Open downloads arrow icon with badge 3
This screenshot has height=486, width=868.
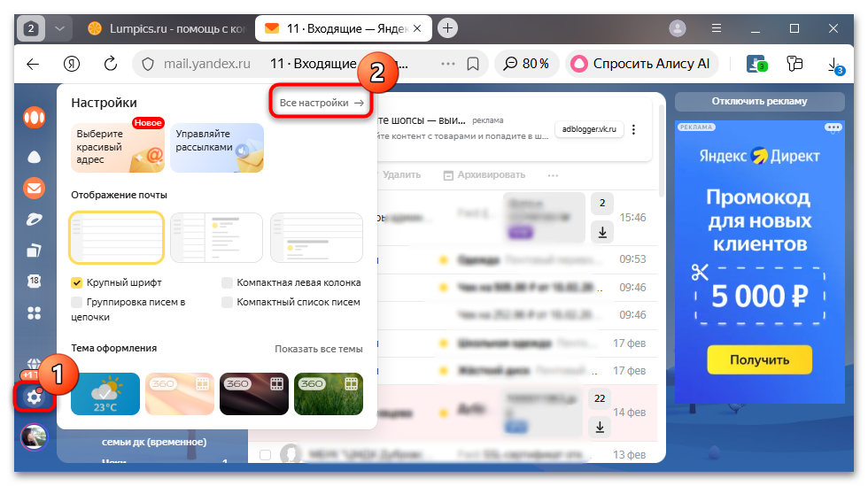click(x=834, y=66)
